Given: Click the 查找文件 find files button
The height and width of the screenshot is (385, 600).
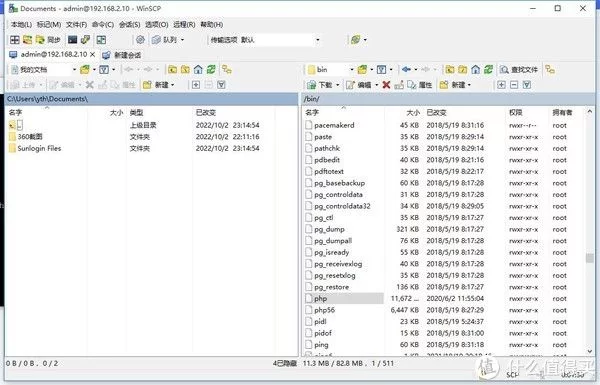Looking at the screenshot, I should (518, 70).
